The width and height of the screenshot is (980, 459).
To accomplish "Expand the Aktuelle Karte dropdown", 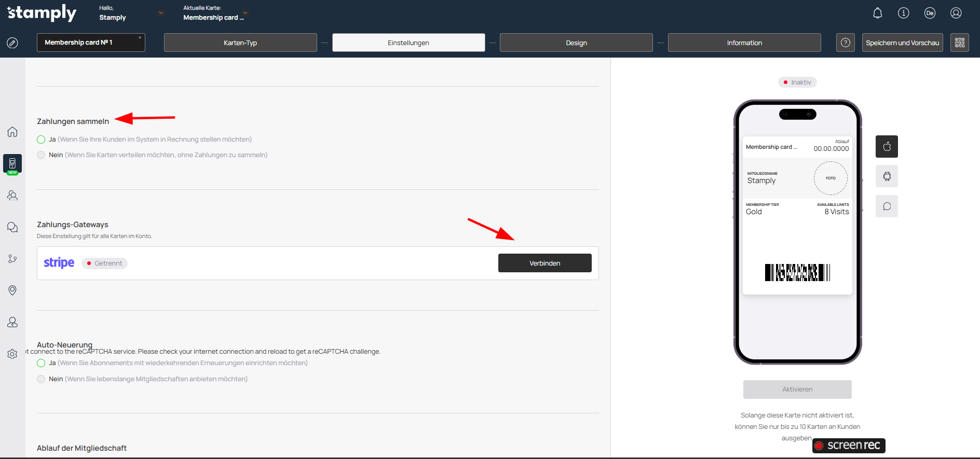I will 245,13.
